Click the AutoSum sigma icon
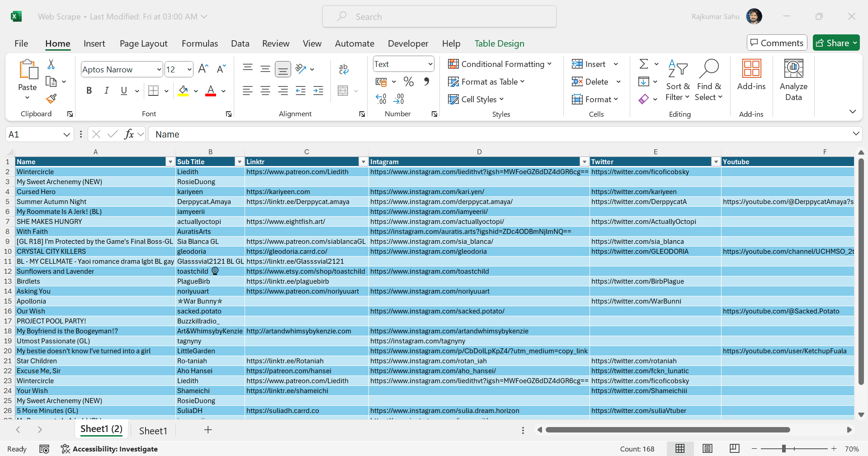868x456 pixels. coord(644,64)
